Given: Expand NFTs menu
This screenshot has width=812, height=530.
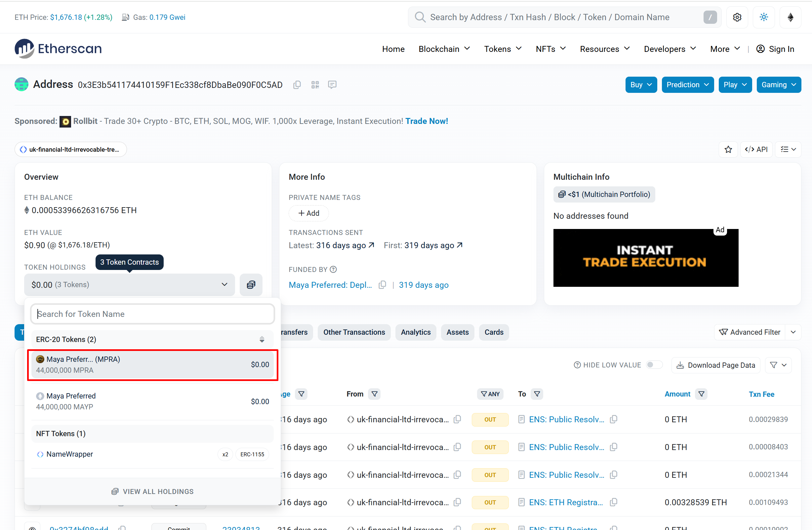Looking at the screenshot, I should (x=551, y=49).
